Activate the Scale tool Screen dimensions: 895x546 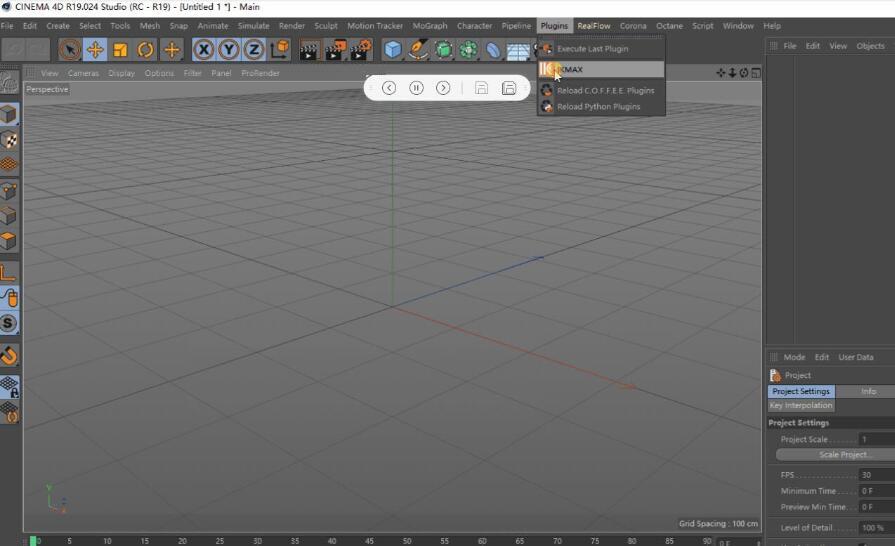(x=120, y=50)
